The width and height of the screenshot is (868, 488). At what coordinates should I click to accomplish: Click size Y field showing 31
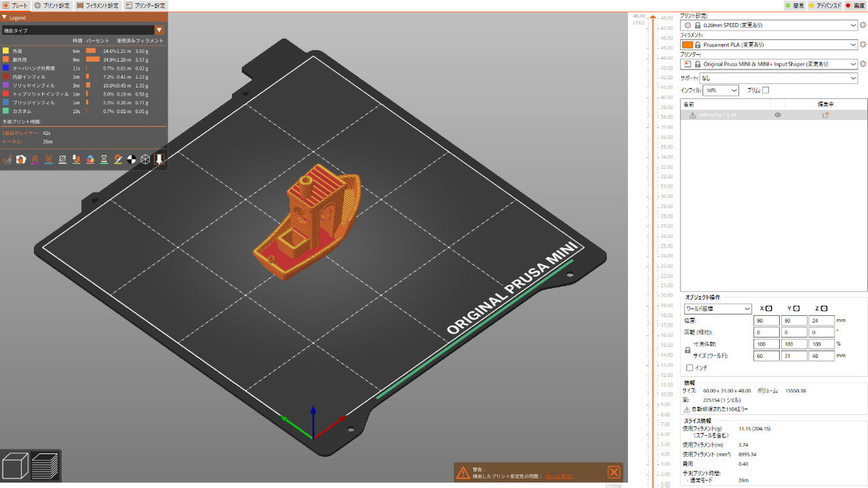[x=793, y=356]
